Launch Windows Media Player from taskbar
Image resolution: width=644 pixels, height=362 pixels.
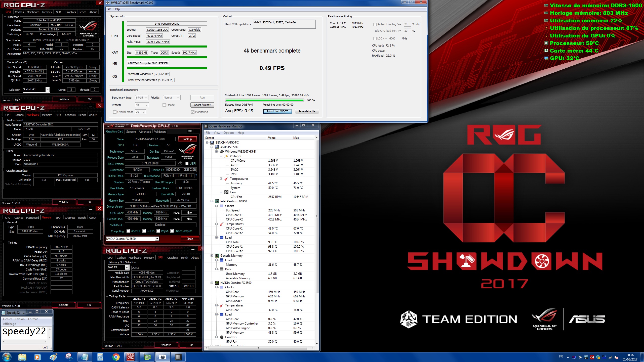coord(37,357)
